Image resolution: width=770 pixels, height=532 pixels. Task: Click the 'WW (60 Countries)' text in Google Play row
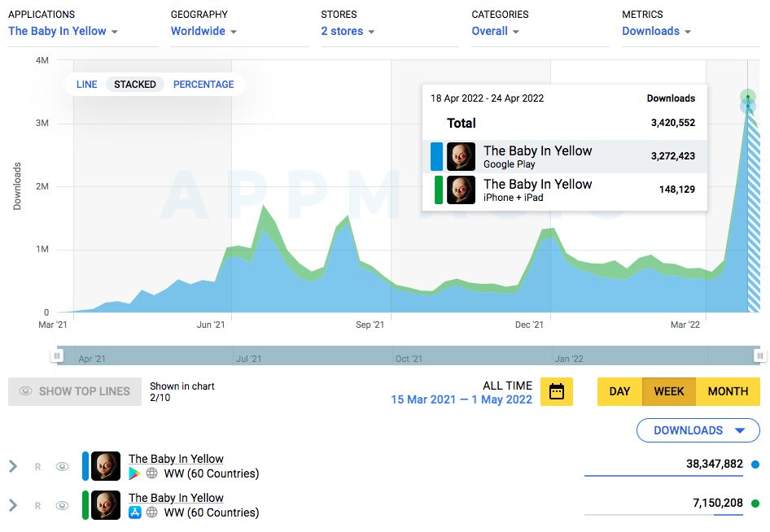(x=211, y=473)
